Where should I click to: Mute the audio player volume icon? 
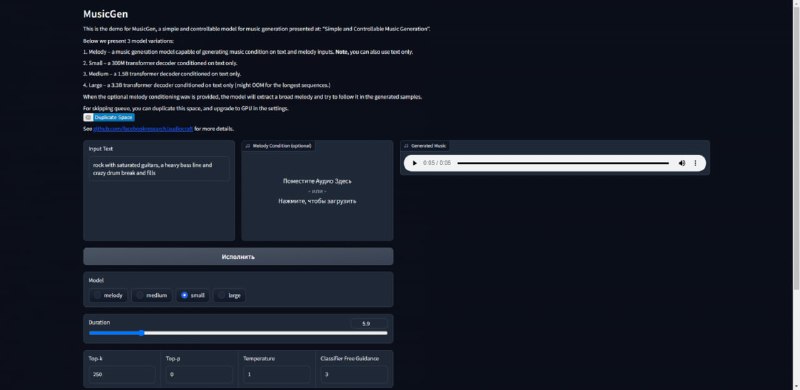[682, 163]
